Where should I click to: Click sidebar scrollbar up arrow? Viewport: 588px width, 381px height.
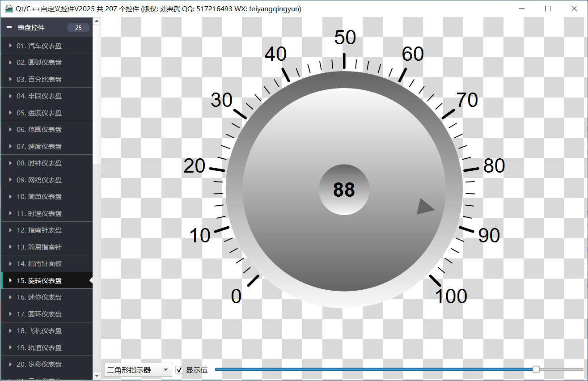(x=97, y=21)
